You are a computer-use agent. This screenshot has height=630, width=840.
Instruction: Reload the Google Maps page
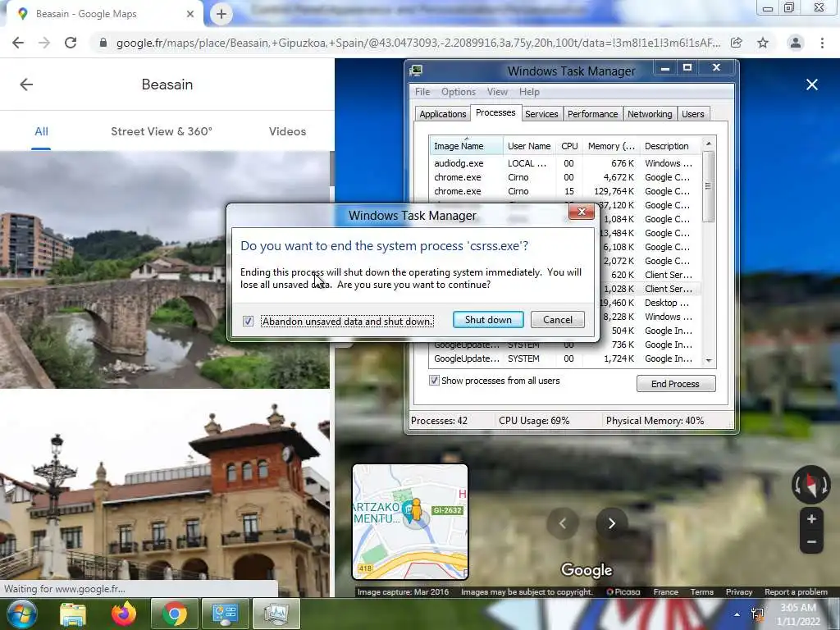(71, 43)
